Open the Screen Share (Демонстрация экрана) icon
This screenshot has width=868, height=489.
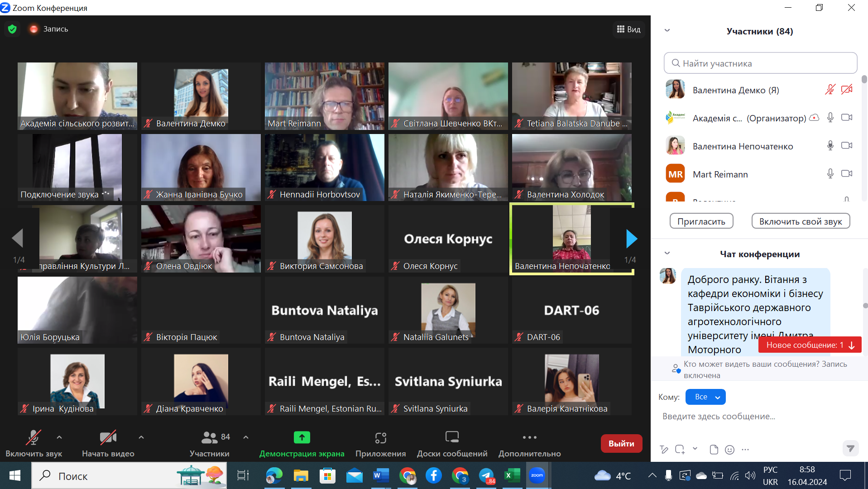pos(302,437)
